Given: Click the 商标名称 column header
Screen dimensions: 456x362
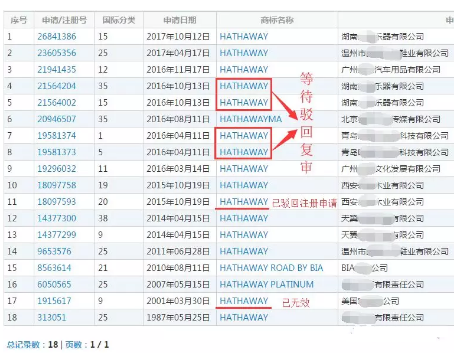Looking at the screenshot, I should pos(277,20).
